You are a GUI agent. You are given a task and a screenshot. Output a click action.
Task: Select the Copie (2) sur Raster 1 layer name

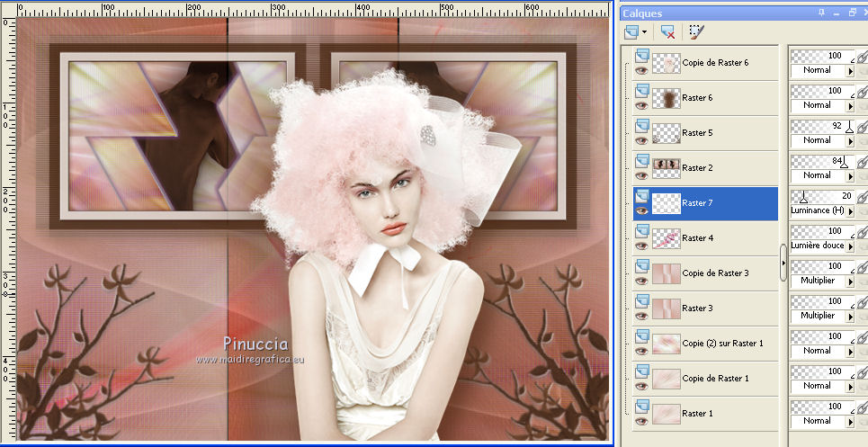722,344
